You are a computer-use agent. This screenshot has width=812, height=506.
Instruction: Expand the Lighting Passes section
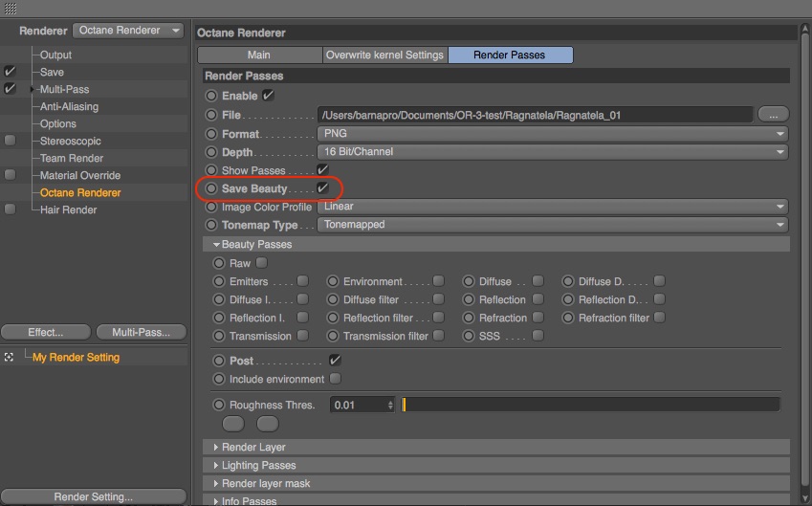pyautogui.click(x=216, y=465)
